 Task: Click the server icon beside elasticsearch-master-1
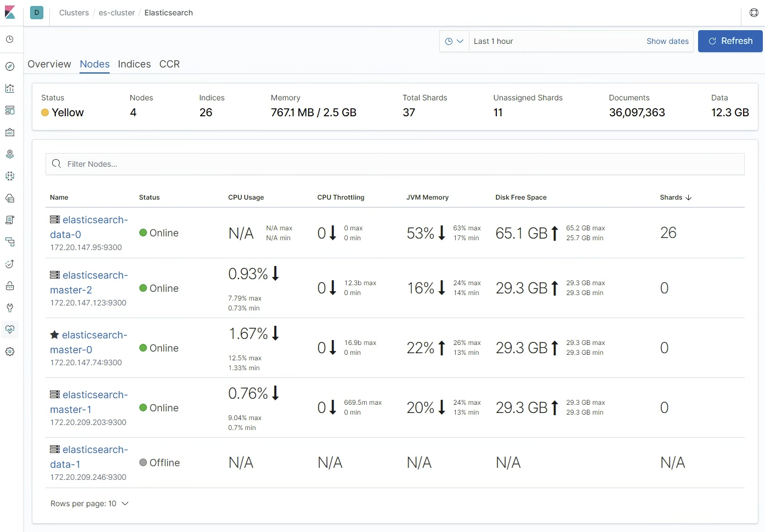point(55,394)
